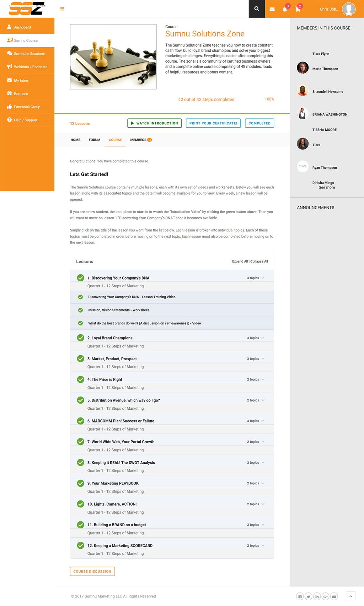Click the WATCH INTRODUCTION button

[x=154, y=123]
